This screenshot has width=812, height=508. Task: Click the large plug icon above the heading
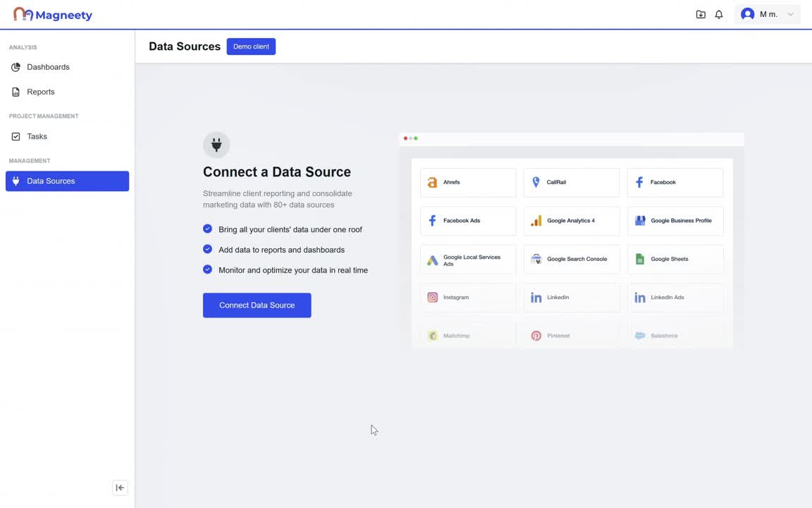tap(216, 145)
